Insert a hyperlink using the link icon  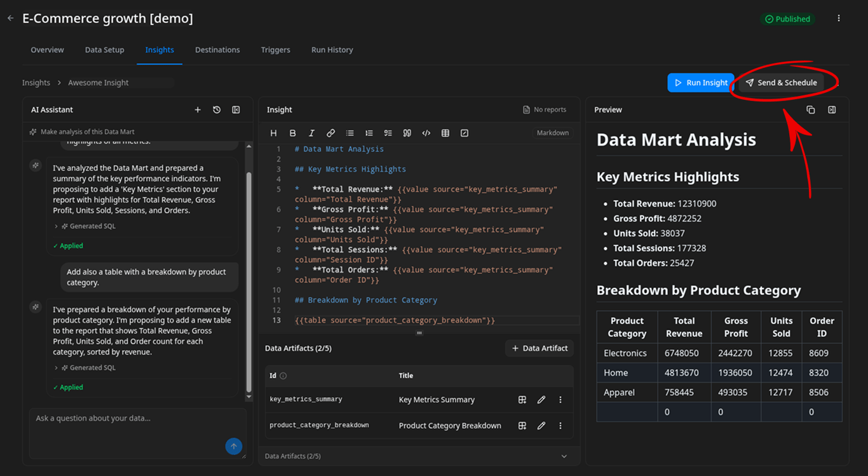tap(330, 133)
